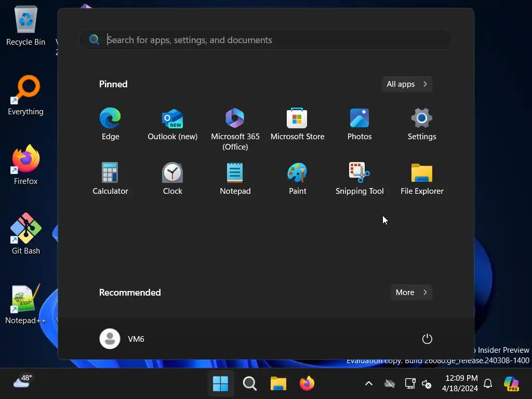532x399 pixels.
Task: Launch the Snipping Tool
Action: (x=360, y=179)
